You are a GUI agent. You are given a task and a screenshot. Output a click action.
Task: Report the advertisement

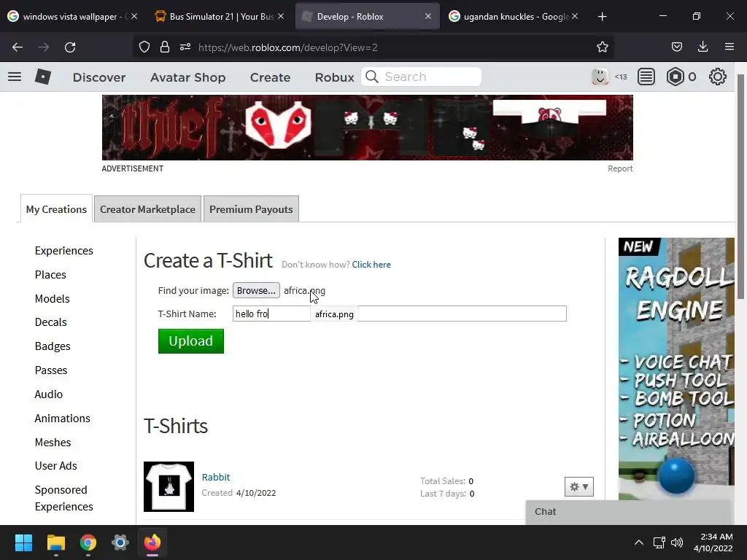[x=620, y=168]
